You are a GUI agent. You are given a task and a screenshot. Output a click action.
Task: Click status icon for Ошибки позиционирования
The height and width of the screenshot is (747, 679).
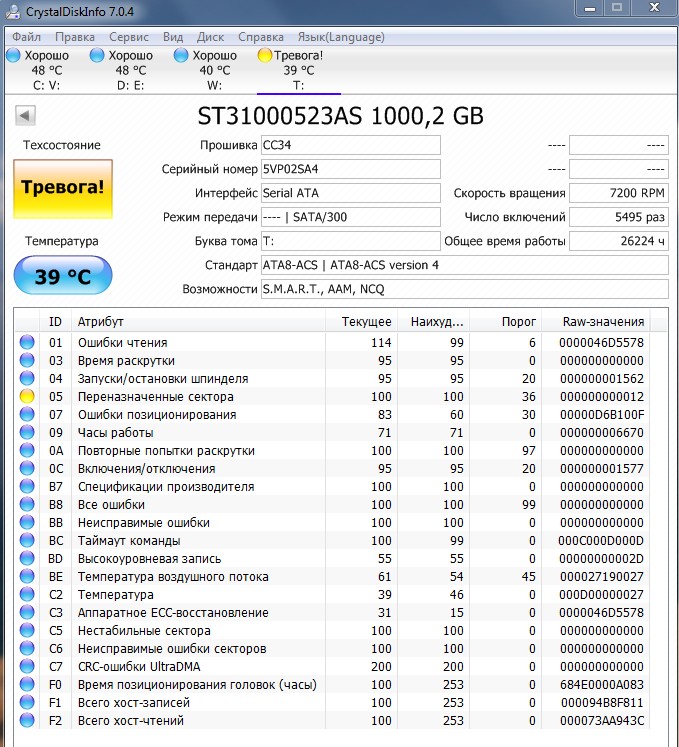point(27,414)
